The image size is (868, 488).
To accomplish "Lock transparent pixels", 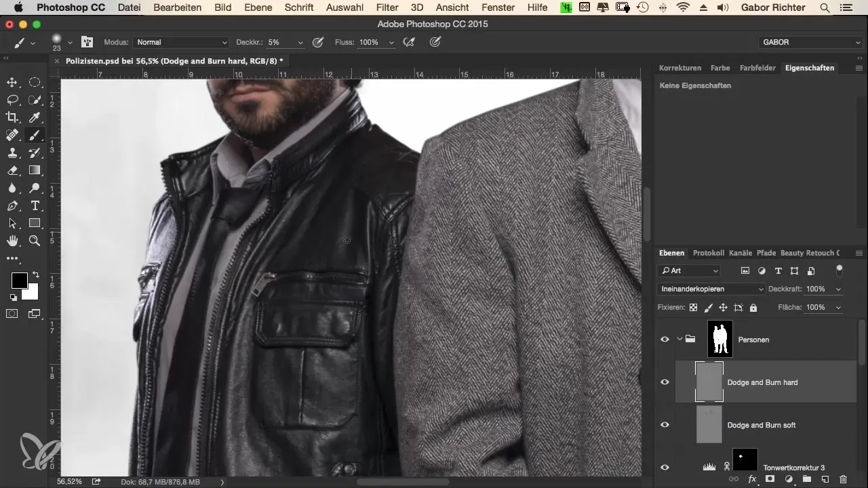I will (x=693, y=308).
